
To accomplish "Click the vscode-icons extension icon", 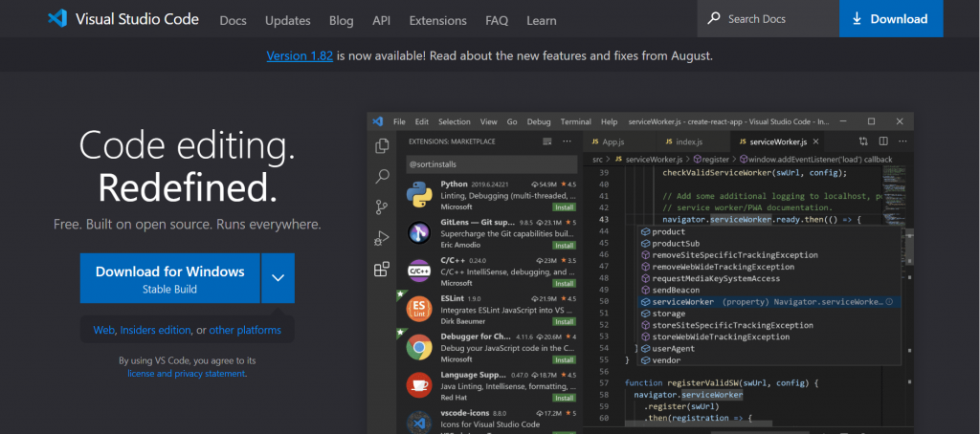I will pyautogui.click(x=419, y=423).
